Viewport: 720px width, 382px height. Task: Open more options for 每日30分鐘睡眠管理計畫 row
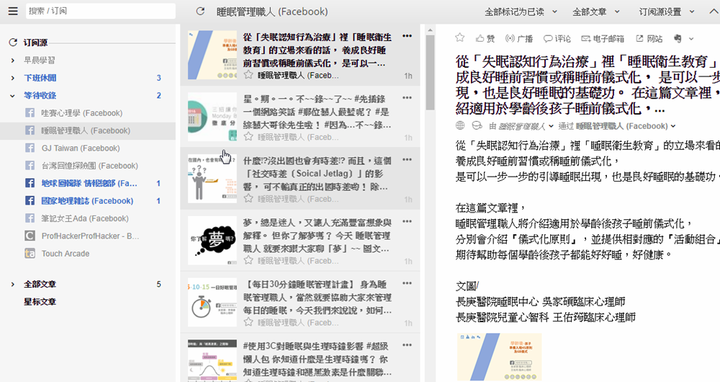point(407,284)
